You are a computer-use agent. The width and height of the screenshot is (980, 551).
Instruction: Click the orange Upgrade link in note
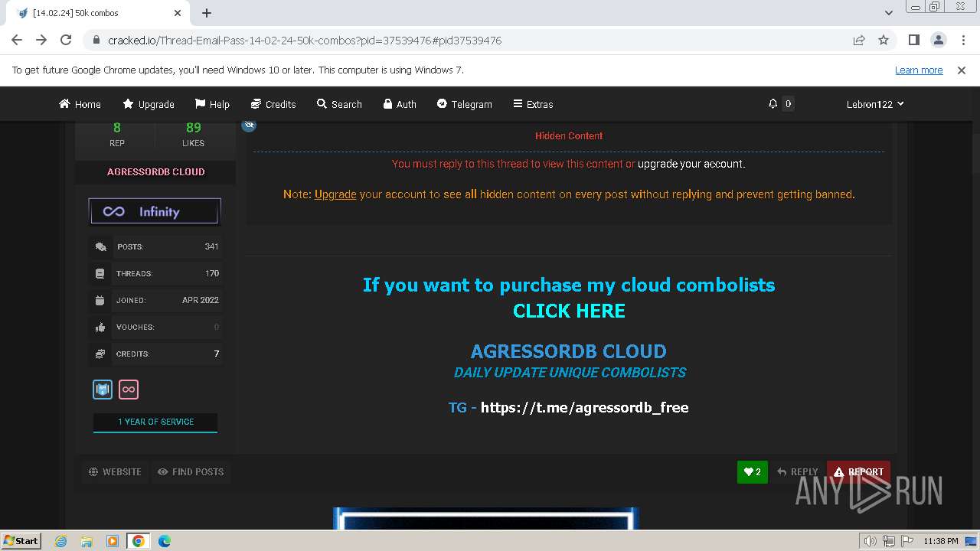[335, 194]
